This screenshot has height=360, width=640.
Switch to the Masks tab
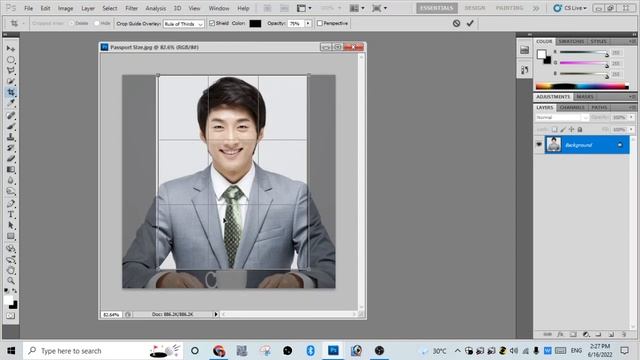(x=585, y=97)
